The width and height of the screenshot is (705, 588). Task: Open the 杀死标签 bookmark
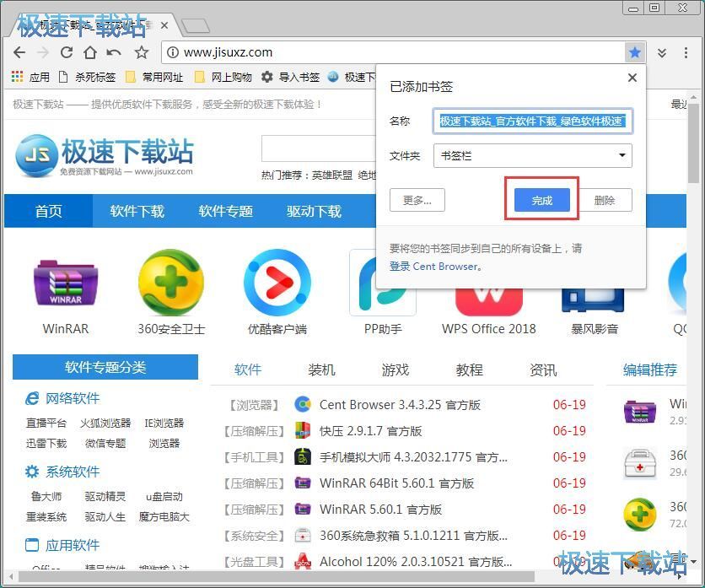click(x=87, y=77)
